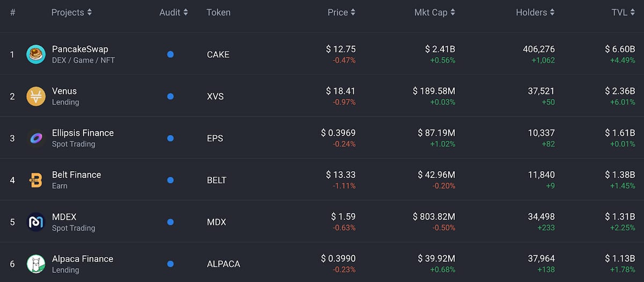The height and width of the screenshot is (282, 644).
Task: Sort table by Holders count
Action: 535,12
